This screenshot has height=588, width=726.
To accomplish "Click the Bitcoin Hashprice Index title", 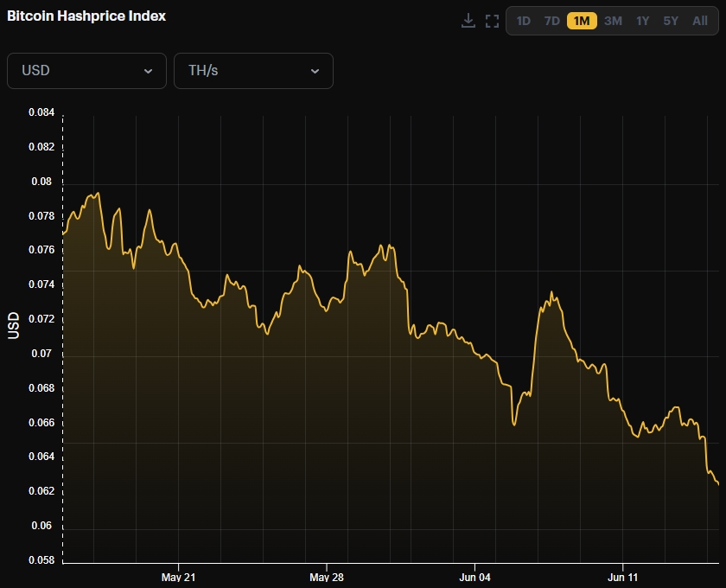I will 86,16.
